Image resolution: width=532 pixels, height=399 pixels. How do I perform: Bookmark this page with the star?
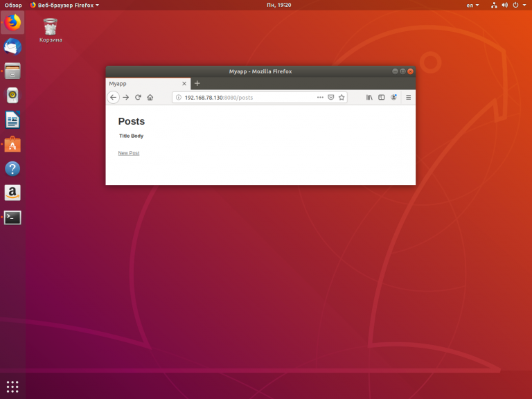pos(342,98)
